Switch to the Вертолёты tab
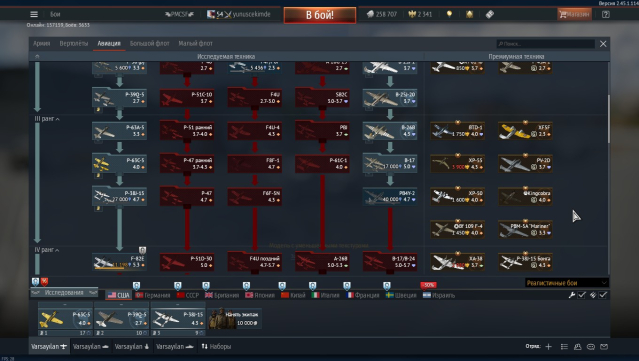The image size is (639, 361). (x=74, y=43)
